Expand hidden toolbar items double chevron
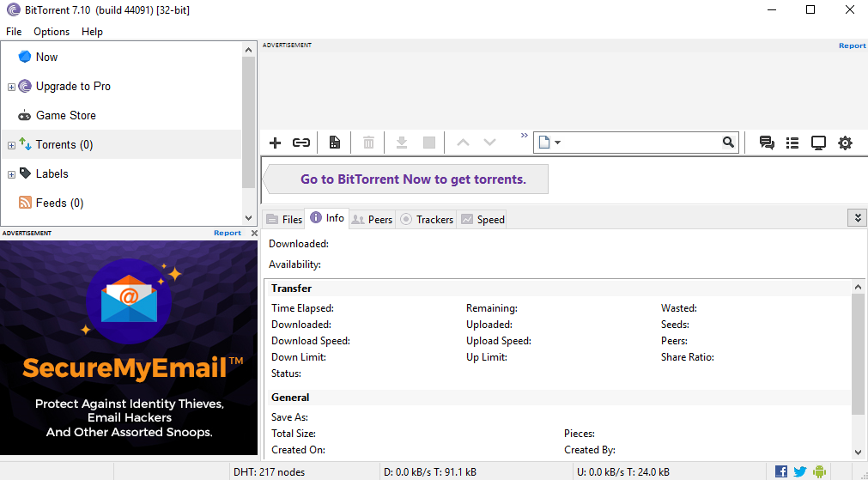Viewport: 868px width, 480px height. (525, 136)
